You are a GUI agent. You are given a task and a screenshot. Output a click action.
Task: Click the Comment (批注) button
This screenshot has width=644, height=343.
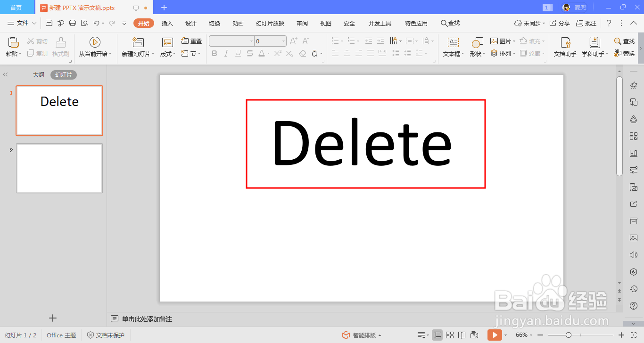click(x=586, y=23)
